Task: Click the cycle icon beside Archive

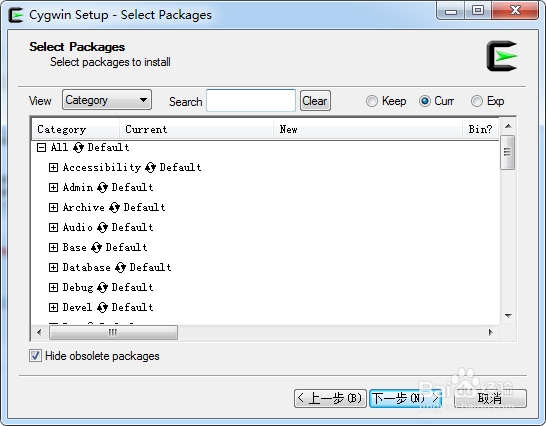Action: tap(114, 208)
